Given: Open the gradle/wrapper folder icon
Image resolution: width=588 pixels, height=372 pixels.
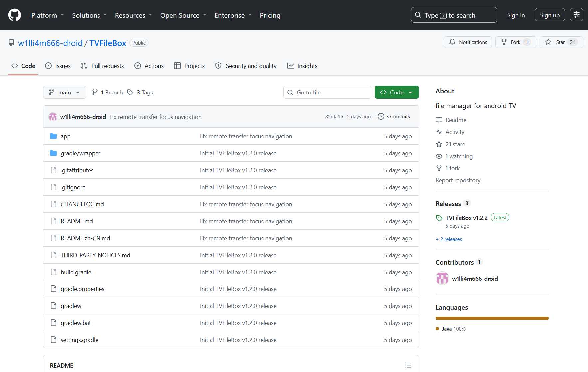Looking at the screenshot, I should [x=53, y=153].
